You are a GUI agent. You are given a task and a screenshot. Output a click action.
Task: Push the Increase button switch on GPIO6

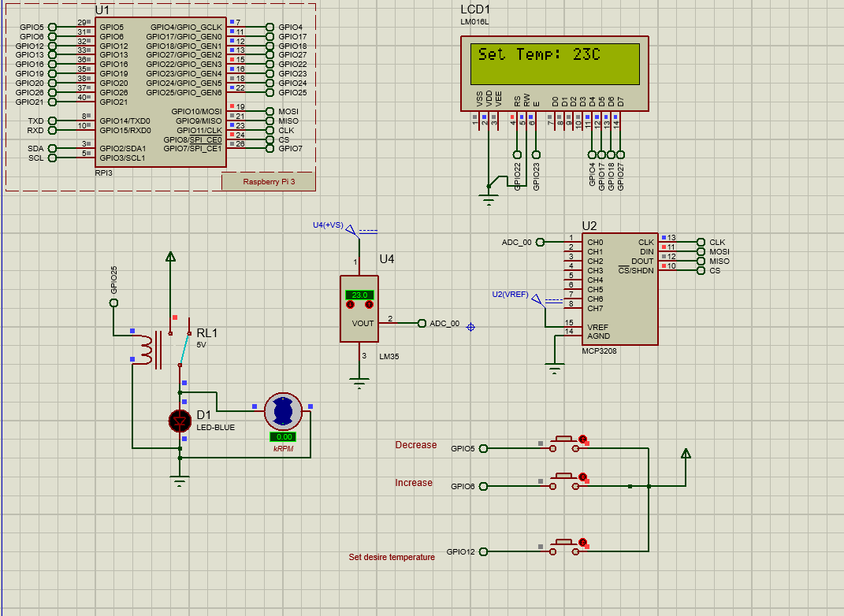564,482
